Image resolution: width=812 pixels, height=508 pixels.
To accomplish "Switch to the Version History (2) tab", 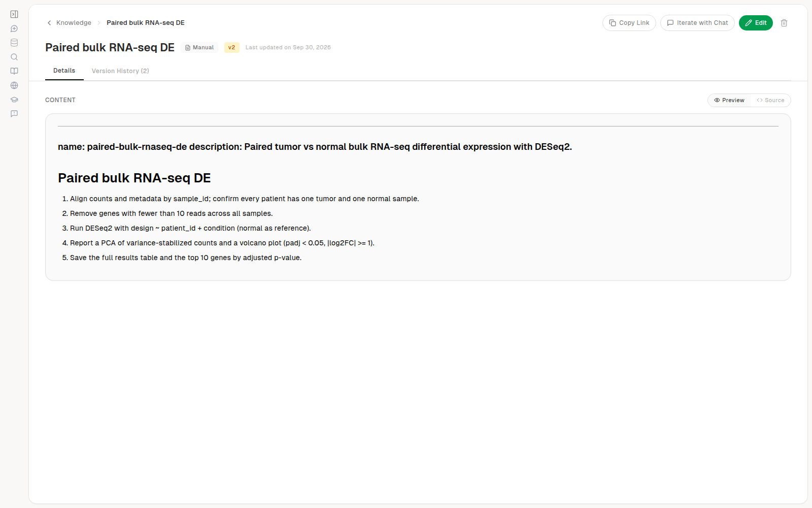I will click(120, 71).
